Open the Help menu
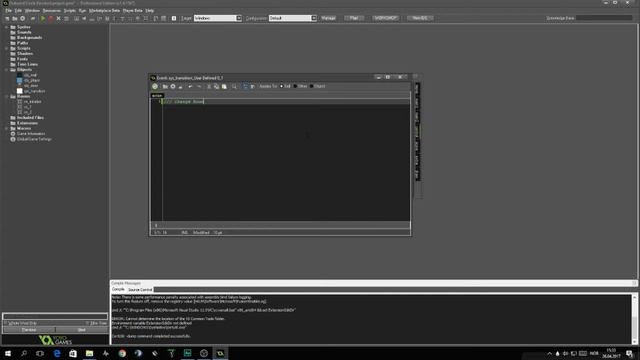Screen dimensions: 640x360 tap(150, 11)
